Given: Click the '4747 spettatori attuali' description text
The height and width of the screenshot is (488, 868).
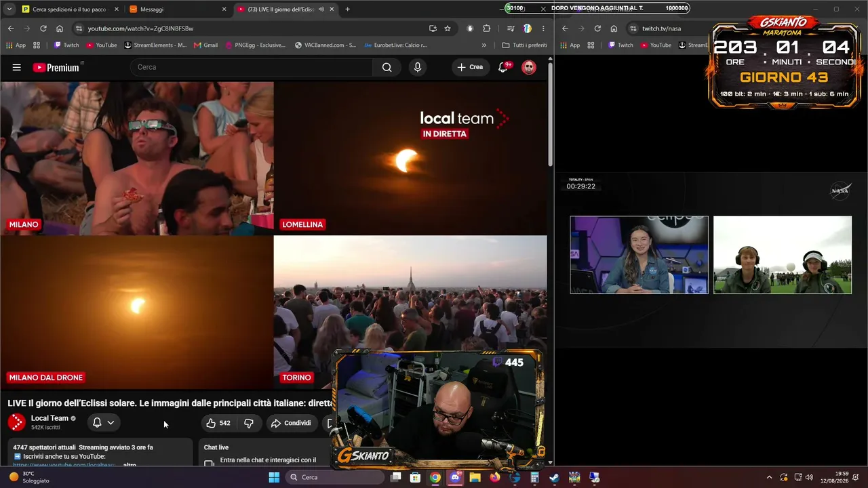Looking at the screenshot, I should point(44,447).
